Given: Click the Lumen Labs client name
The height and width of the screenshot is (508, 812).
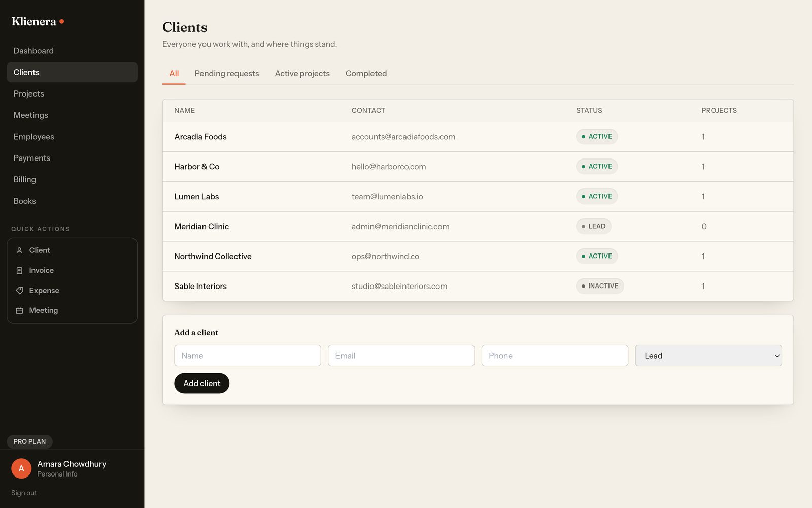Looking at the screenshot, I should pos(196,197).
